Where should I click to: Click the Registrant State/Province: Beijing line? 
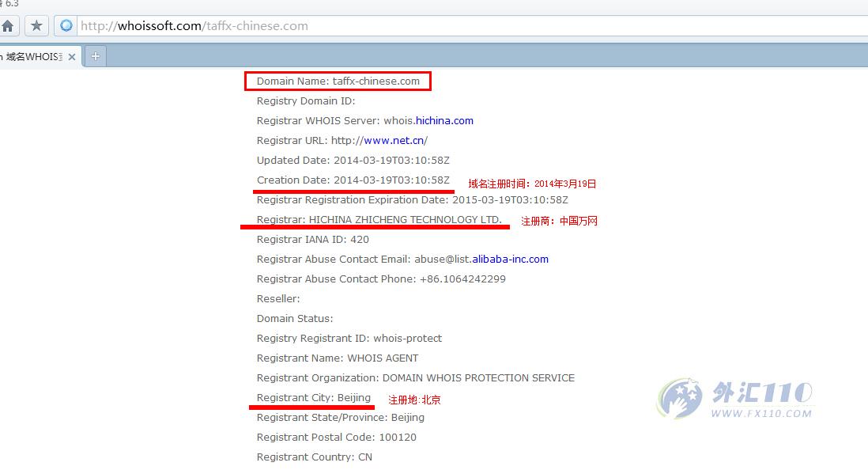point(341,418)
